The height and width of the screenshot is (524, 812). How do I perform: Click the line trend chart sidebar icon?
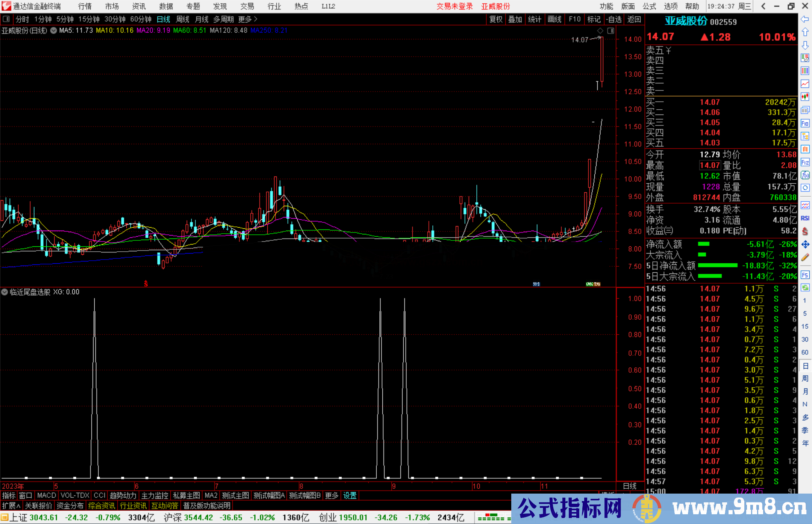(805, 84)
